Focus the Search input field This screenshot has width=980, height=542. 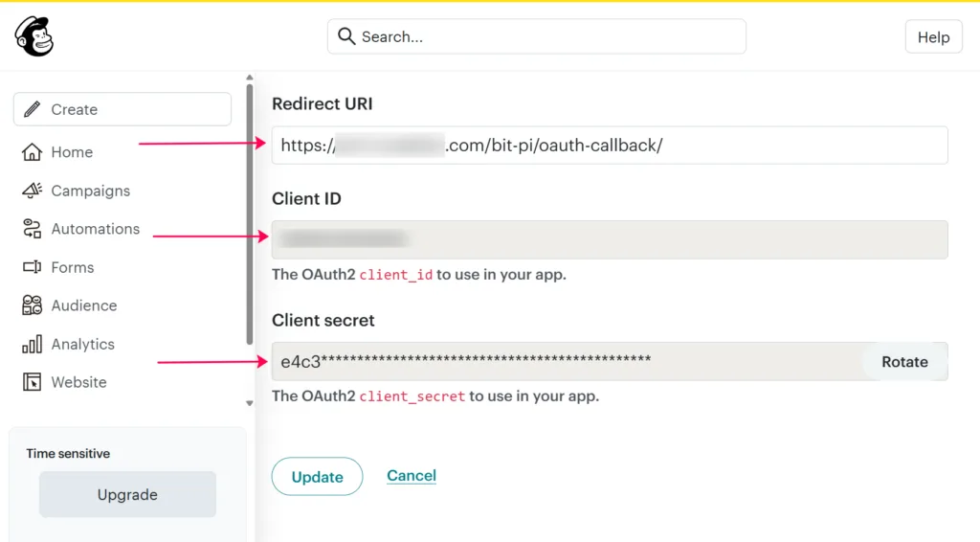(537, 36)
